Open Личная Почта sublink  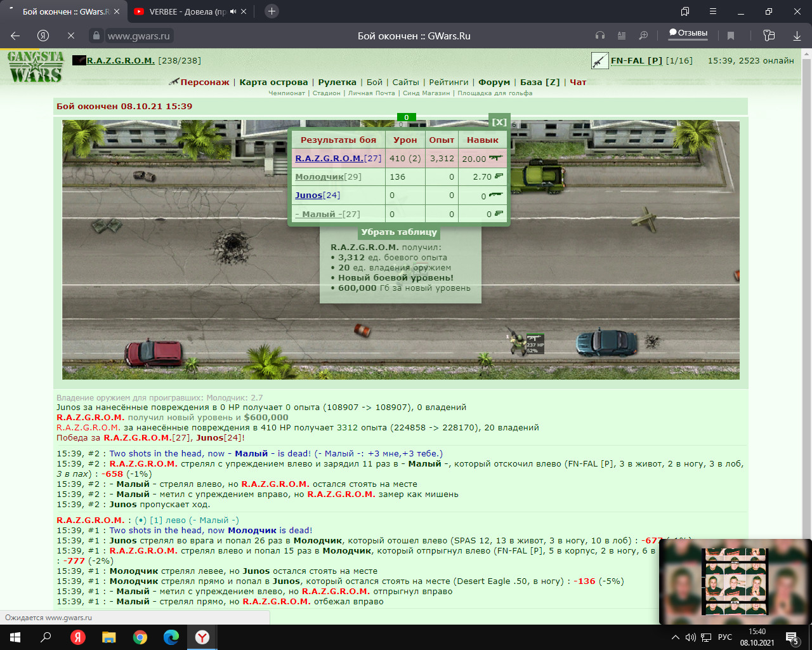click(372, 93)
